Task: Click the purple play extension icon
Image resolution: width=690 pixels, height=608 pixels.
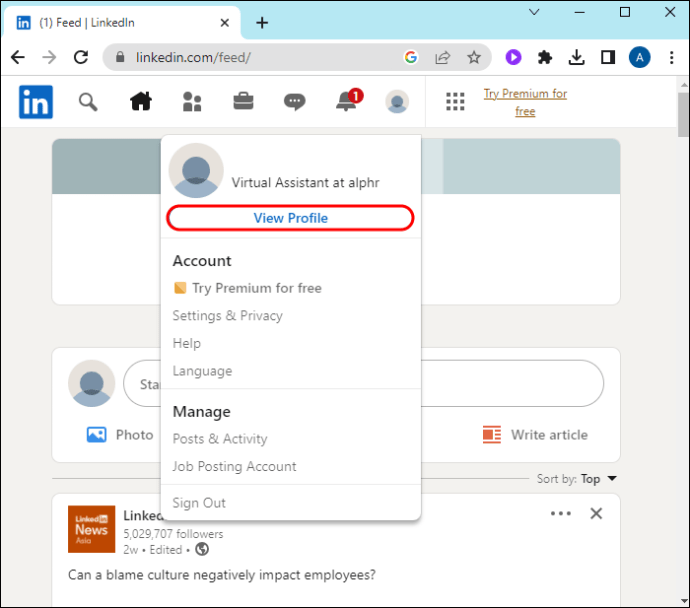Action: 513,57
